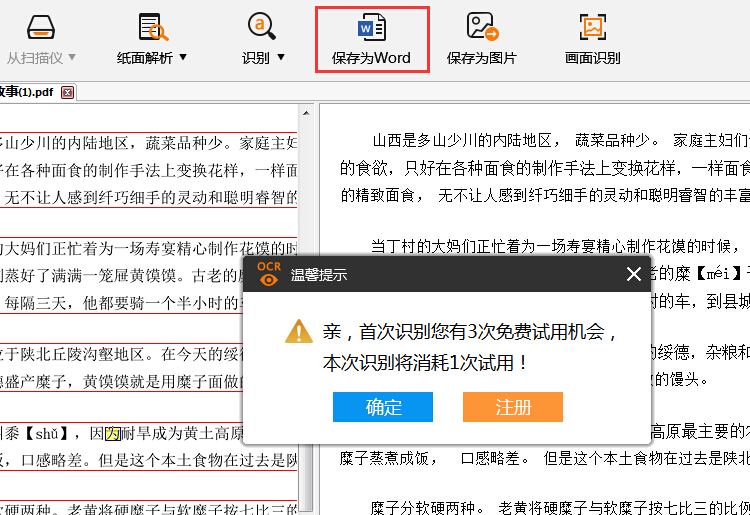Click the yellow warning triangle icon
The image size is (750, 515).
point(299,331)
